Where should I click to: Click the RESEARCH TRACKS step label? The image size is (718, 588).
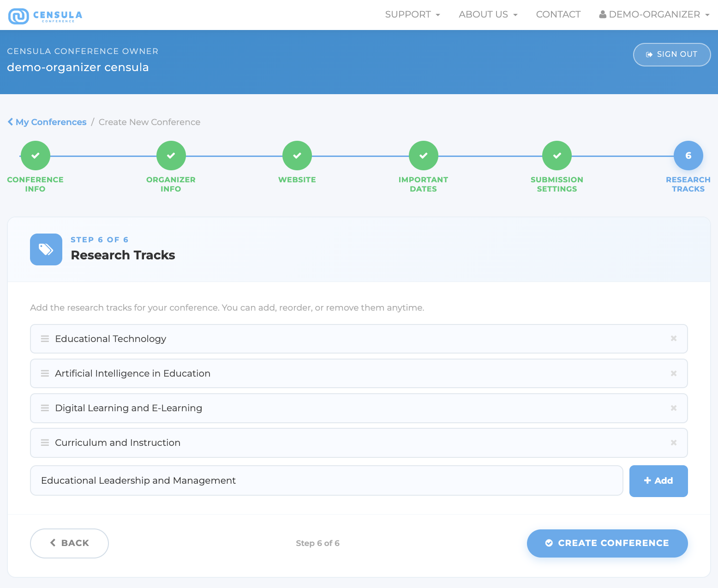[x=688, y=184]
